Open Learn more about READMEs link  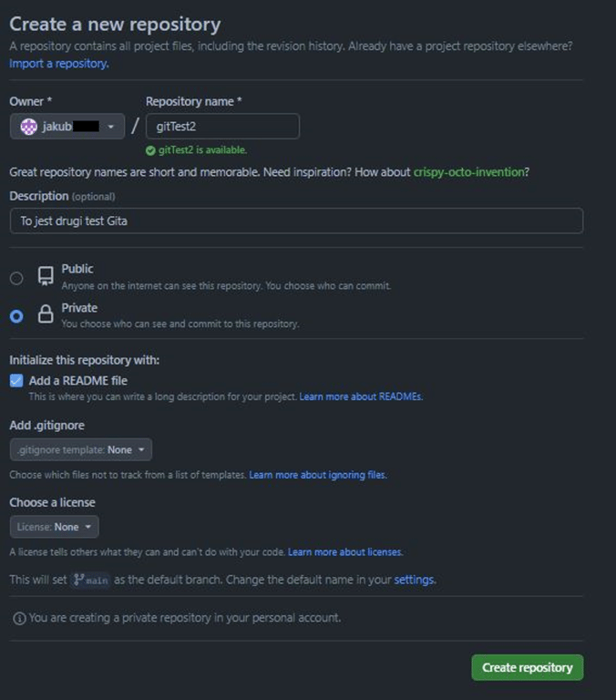361,396
